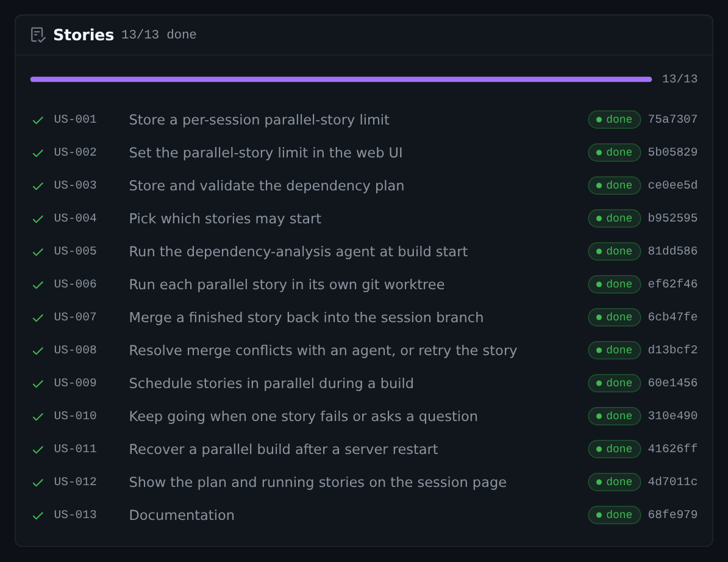Click the done badge for US-012
Image resolution: width=728 pixels, height=562 pixels.
tap(614, 482)
